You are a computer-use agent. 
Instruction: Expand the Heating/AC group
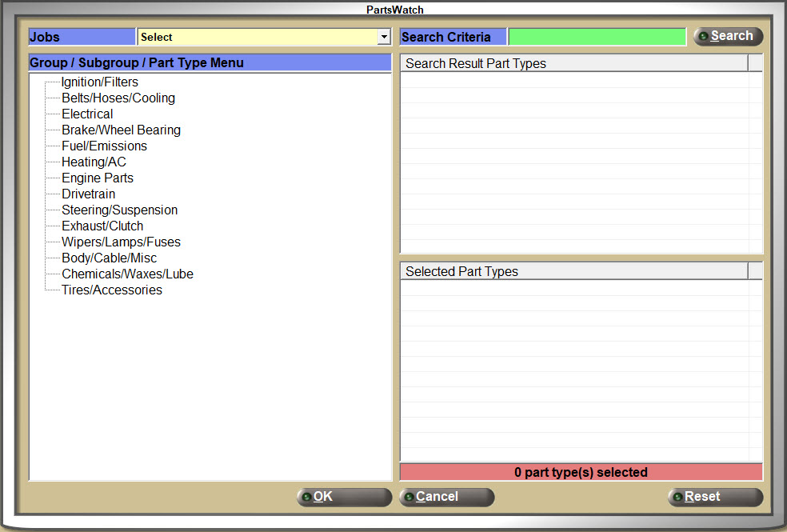pos(94,162)
